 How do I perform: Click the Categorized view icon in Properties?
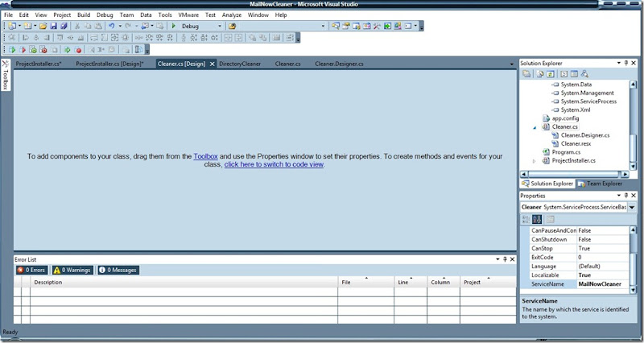[526, 219]
